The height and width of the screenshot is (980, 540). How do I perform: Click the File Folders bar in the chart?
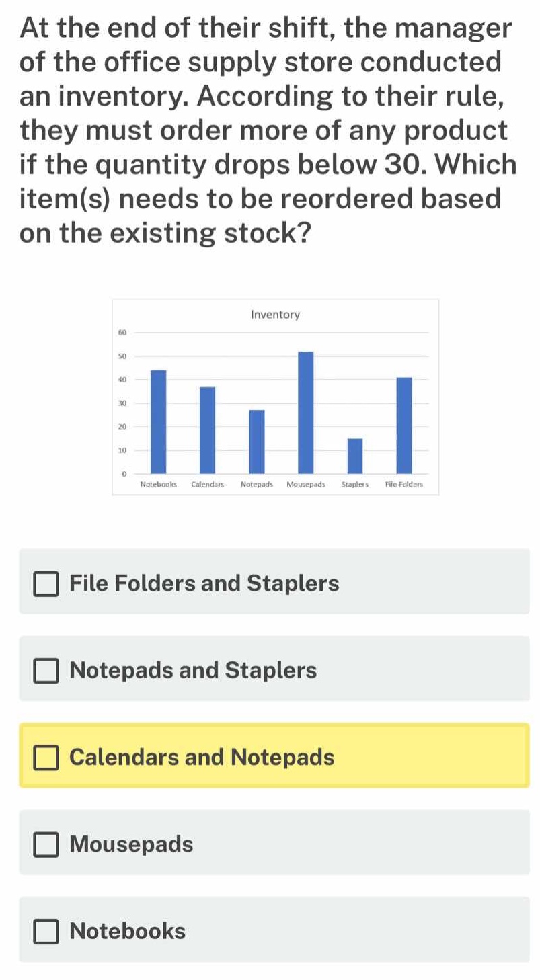click(x=404, y=425)
